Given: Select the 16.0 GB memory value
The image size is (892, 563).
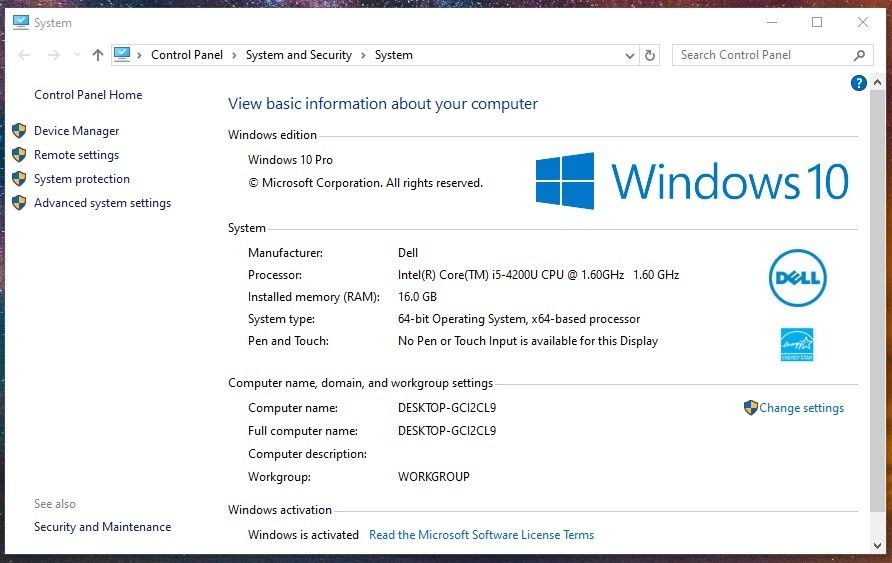Looking at the screenshot, I should (418, 297).
